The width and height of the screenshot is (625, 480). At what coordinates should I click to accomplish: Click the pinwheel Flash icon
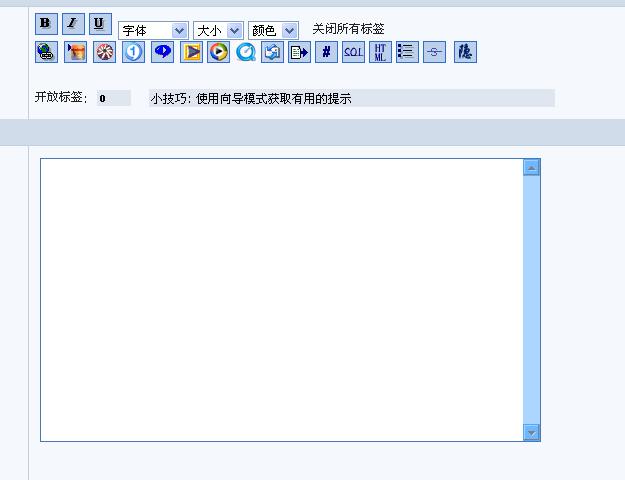pos(104,52)
